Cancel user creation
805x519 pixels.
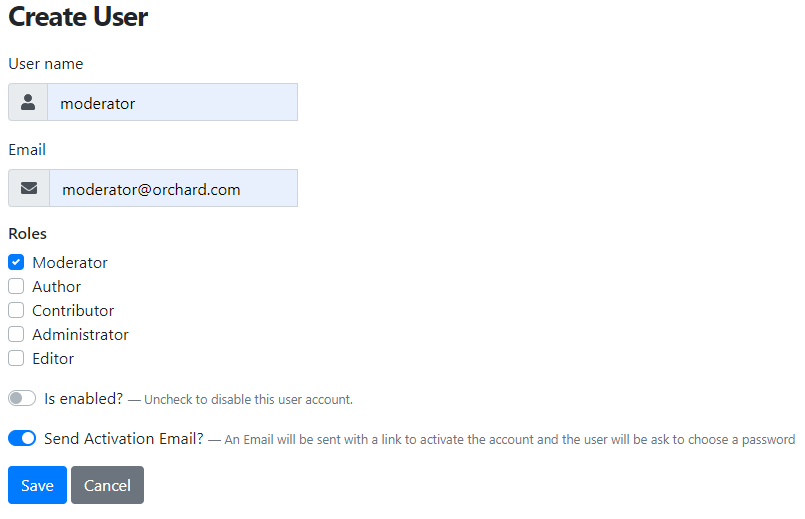pyautogui.click(x=107, y=485)
